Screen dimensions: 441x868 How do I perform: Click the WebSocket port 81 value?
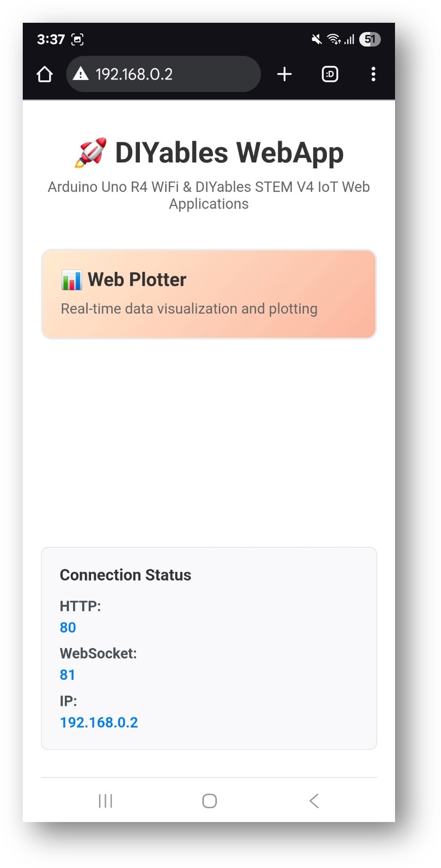pos(67,674)
